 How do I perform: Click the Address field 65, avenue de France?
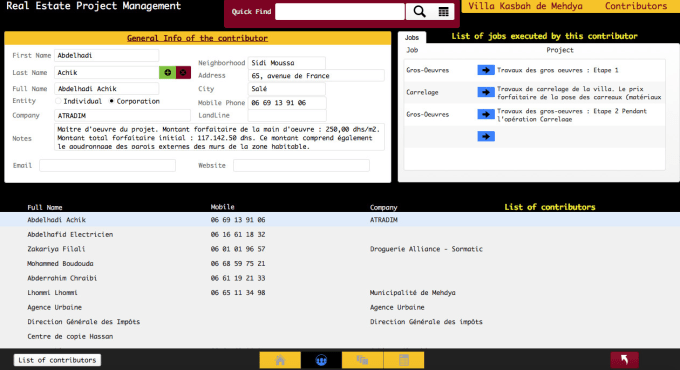(x=316, y=75)
